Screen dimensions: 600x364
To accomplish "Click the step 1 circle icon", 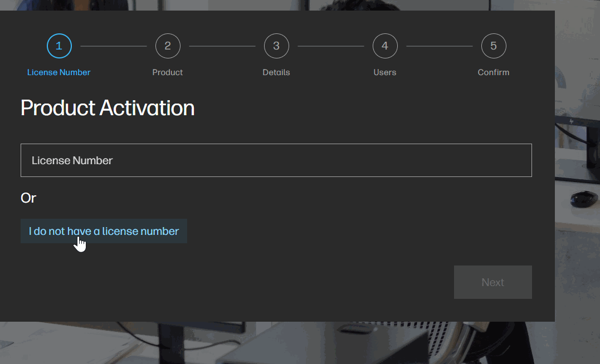I will pos(59,46).
